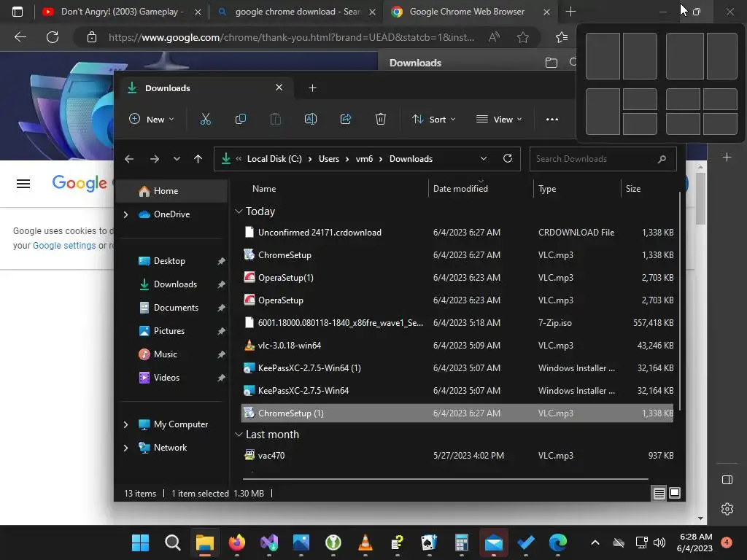Click the Cut scissors icon in Explorer toolbar
This screenshot has width=747, height=560.
[205, 119]
